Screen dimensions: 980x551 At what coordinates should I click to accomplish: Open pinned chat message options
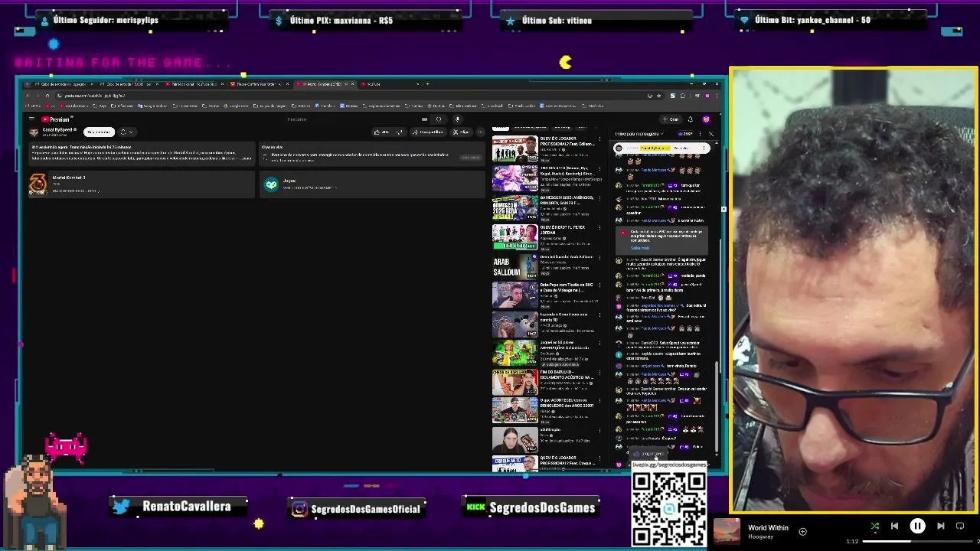click(704, 148)
